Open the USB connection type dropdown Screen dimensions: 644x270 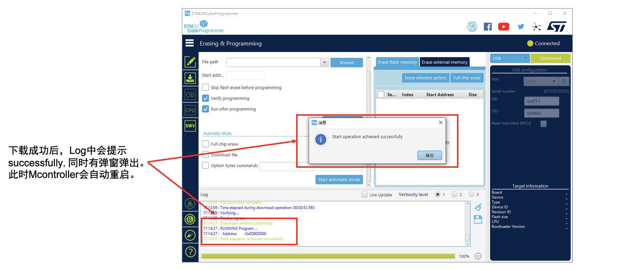[509, 58]
